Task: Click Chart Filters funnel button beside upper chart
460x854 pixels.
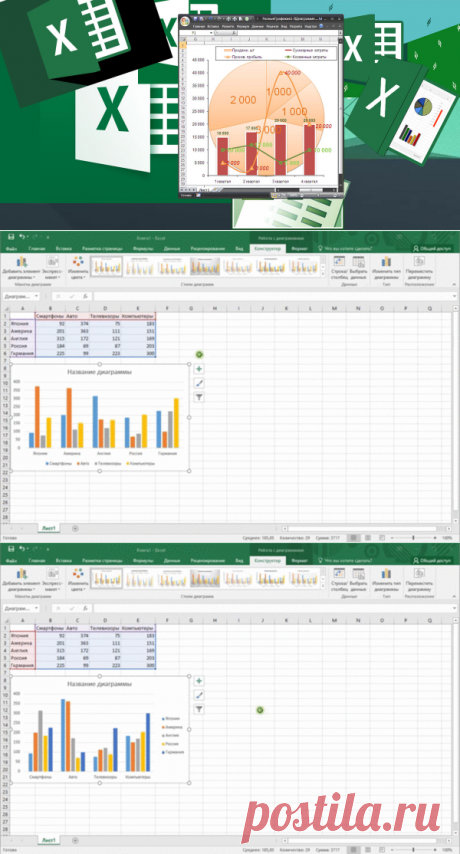Action: 199,398
